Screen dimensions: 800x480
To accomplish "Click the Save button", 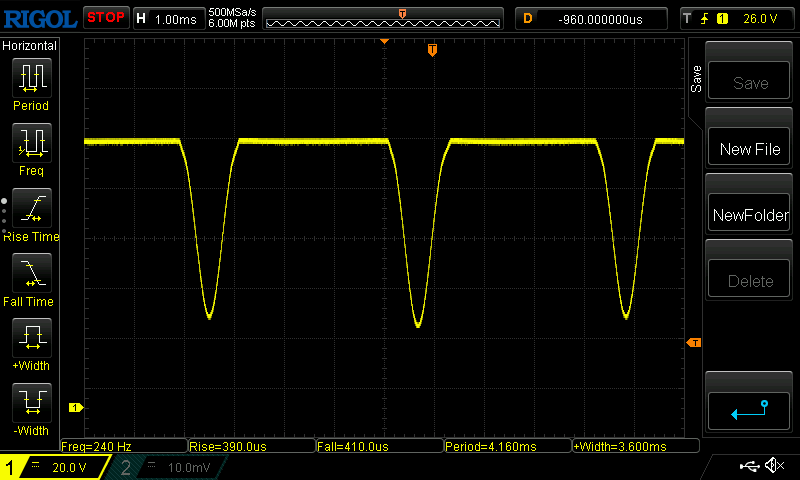I will coord(748,81).
